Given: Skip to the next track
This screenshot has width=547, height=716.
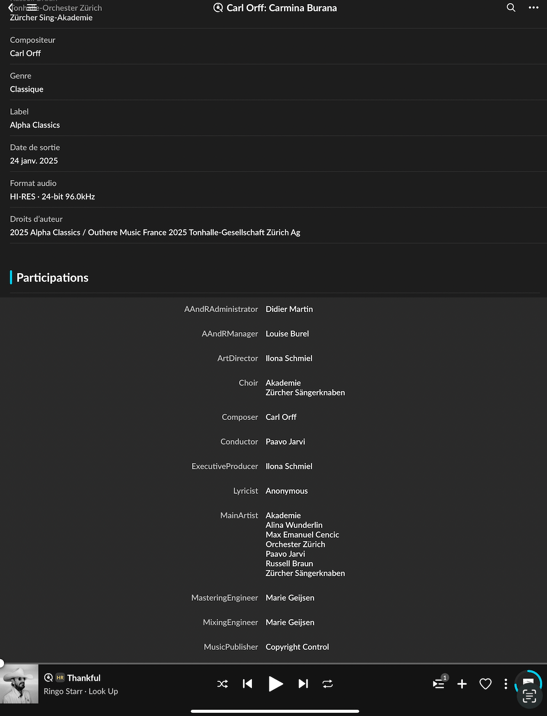Looking at the screenshot, I should tap(303, 684).
